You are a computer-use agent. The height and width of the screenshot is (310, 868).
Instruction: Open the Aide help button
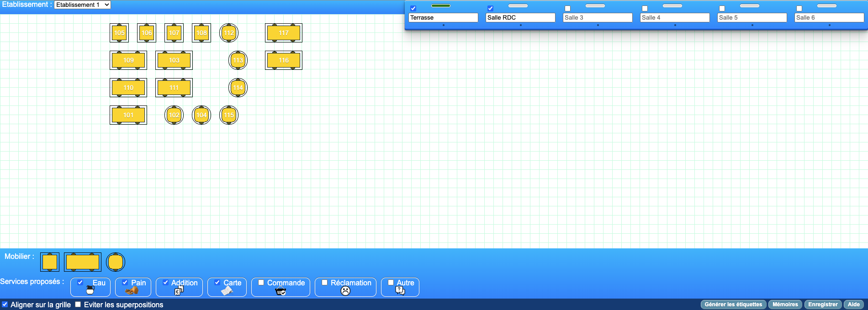[x=853, y=305]
